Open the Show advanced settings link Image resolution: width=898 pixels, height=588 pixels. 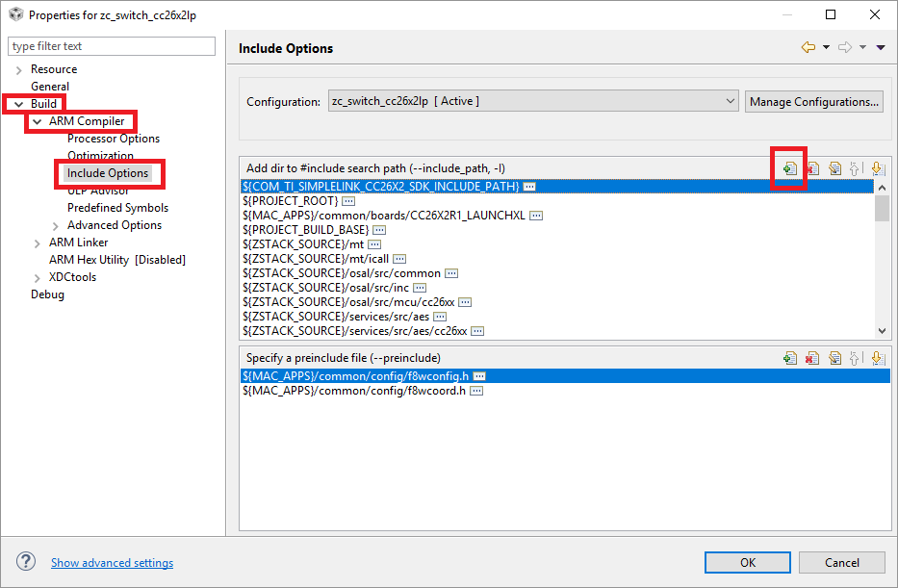point(112,563)
